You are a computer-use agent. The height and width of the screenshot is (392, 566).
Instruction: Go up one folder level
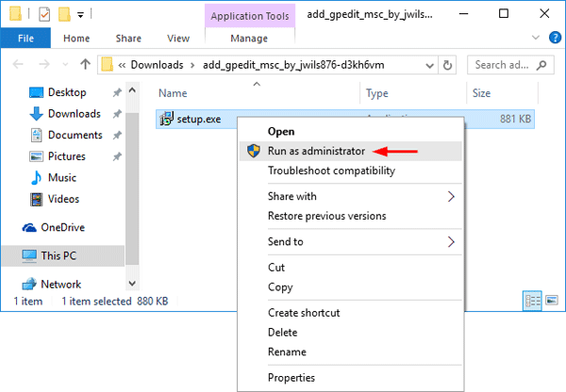point(86,64)
